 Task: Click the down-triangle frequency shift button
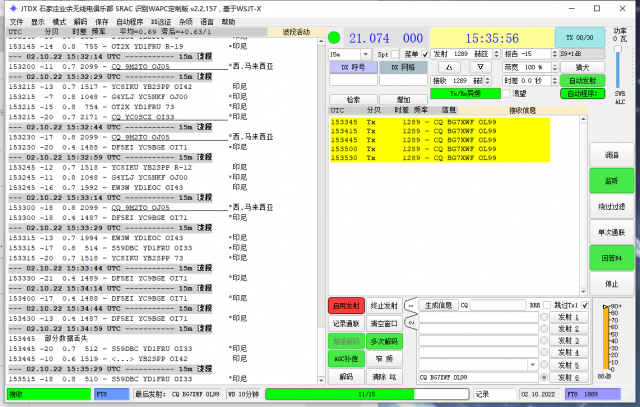(480, 67)
